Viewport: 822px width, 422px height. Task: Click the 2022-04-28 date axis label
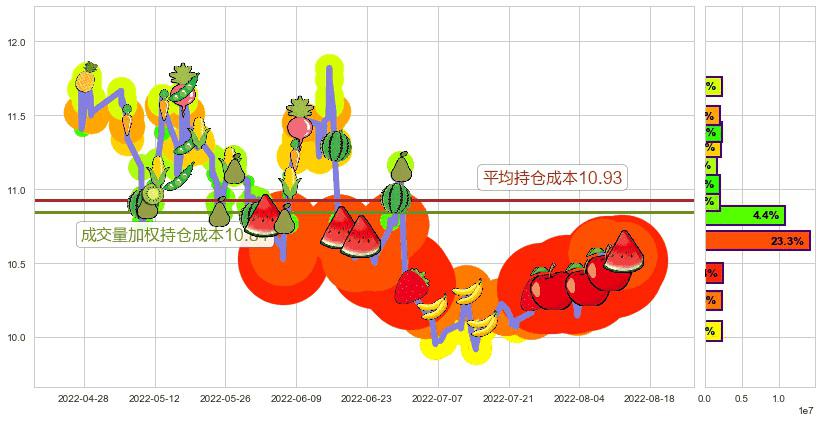[83, 398]
